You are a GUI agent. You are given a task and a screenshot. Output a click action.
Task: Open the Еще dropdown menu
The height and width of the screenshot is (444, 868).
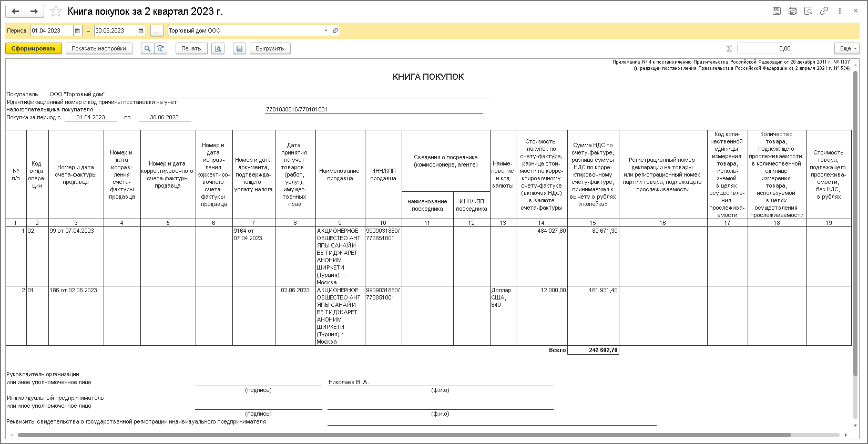click(x=847, y=48)
